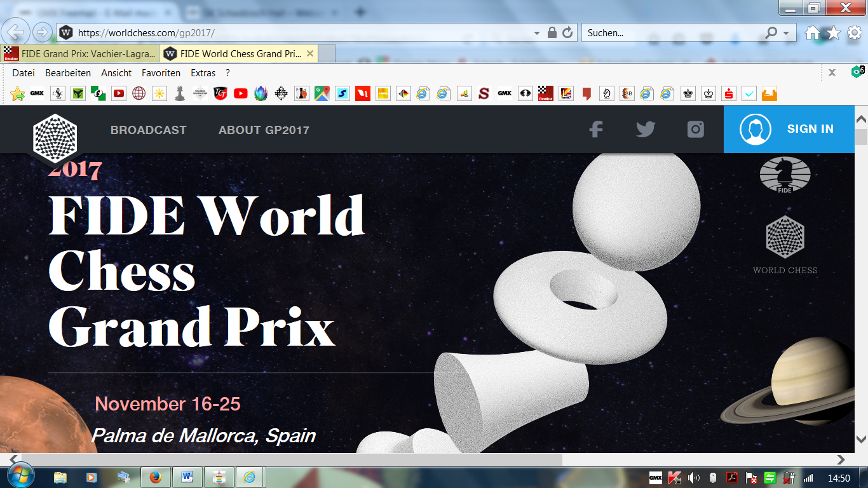Screen dimensions: 868x488
Task: Open Windows Explorer from the taskbar
Action: click(60, 477)
